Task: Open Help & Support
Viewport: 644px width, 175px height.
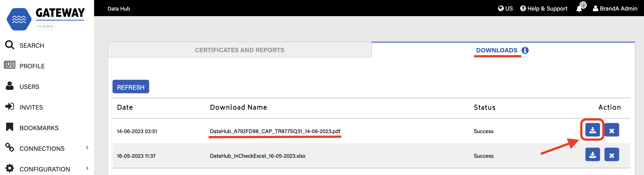Action: (543, 9)
